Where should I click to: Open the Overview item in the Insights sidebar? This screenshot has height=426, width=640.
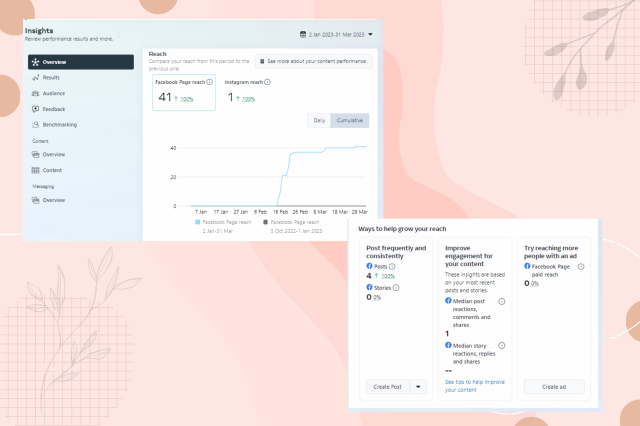click(x=81, y=62)
